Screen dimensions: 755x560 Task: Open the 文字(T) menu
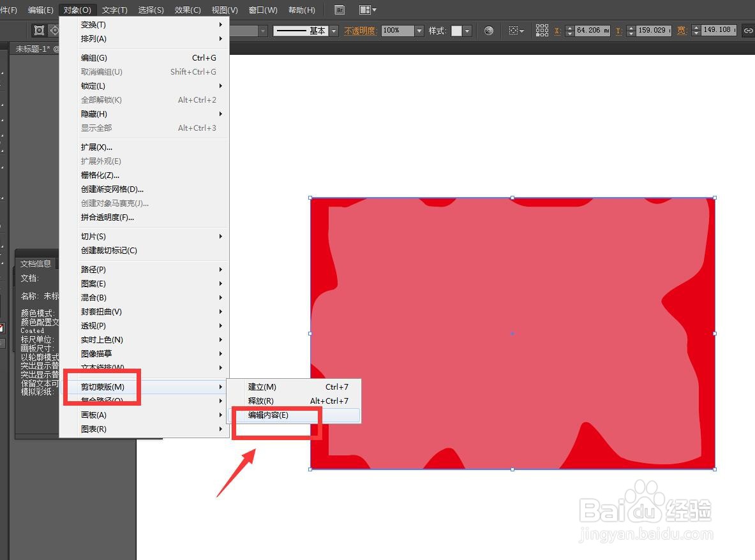click(115, 10)
